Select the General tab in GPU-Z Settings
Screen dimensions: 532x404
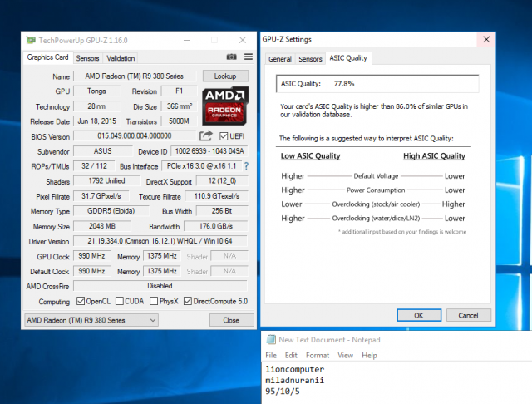coord(279,59)
